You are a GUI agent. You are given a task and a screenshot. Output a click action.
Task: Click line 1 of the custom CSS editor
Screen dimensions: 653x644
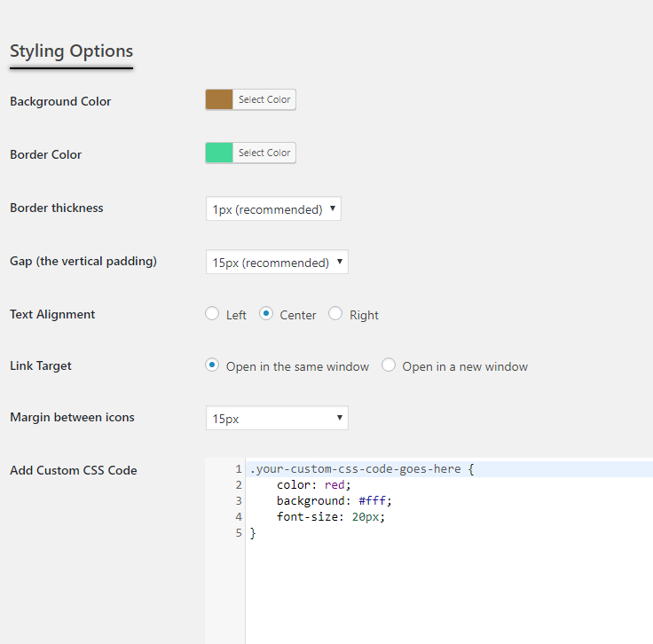click(449, 469)
